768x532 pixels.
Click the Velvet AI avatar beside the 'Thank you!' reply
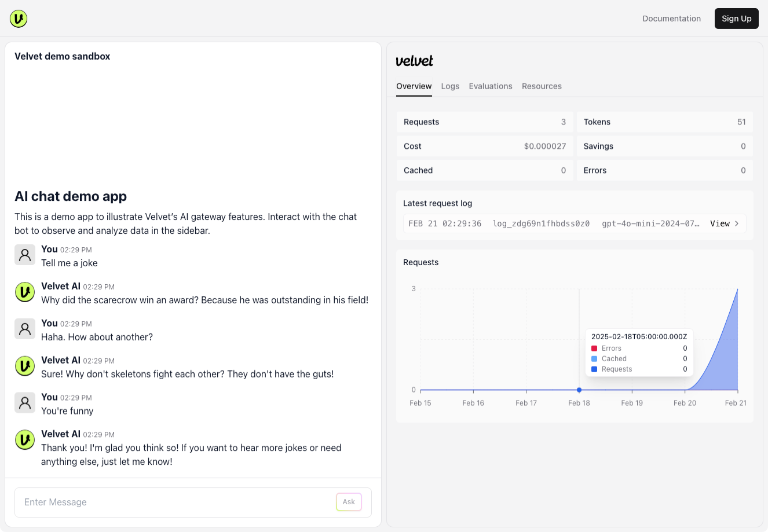[25, 440]
